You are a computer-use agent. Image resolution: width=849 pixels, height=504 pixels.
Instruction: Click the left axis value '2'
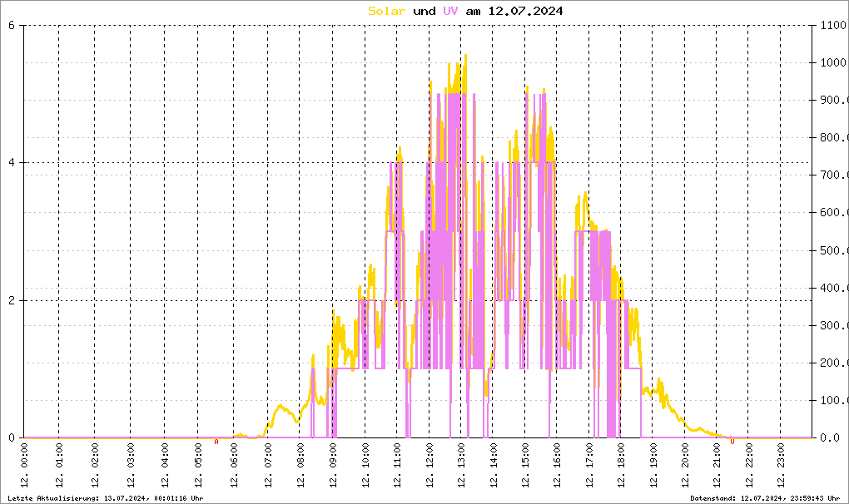click(x=12, y=301)
